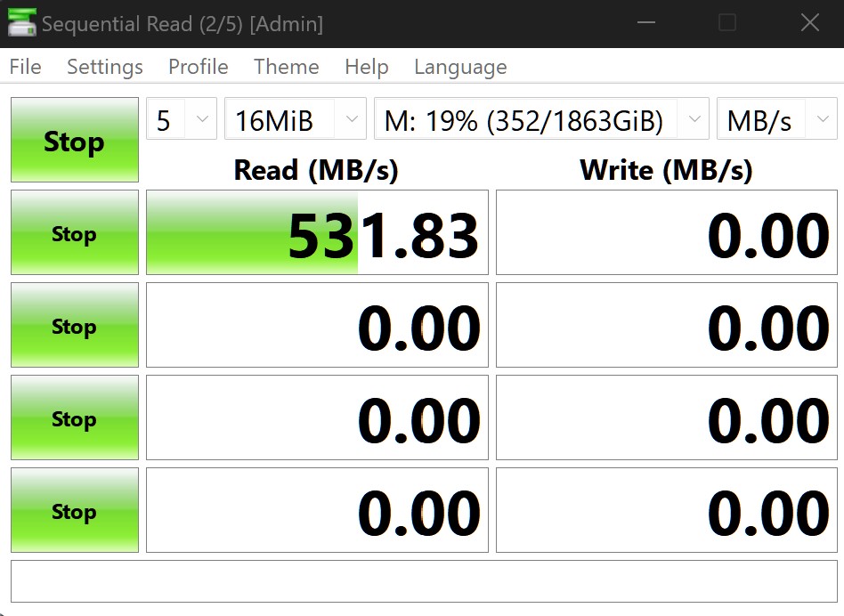Expand the MB/s unit dropdown

coord(776,118)
